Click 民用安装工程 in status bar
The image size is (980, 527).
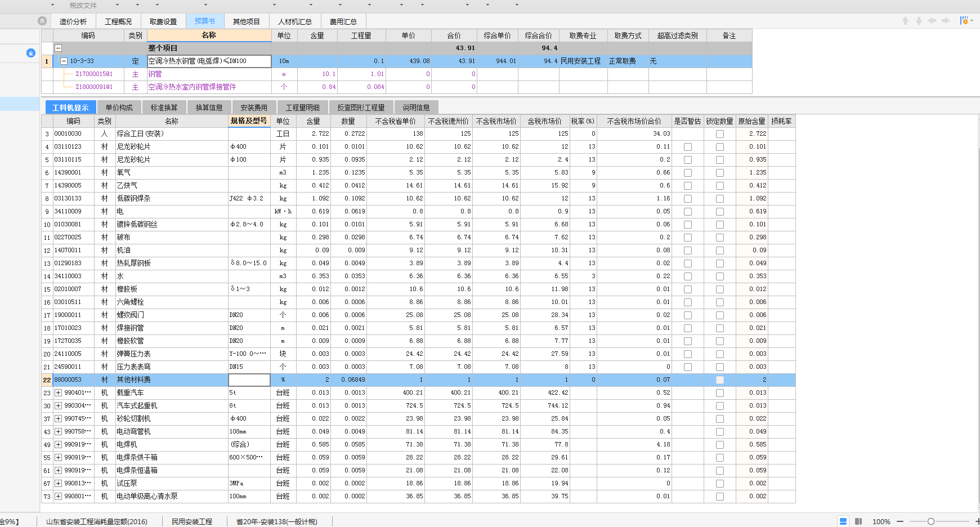click(192, 522)
